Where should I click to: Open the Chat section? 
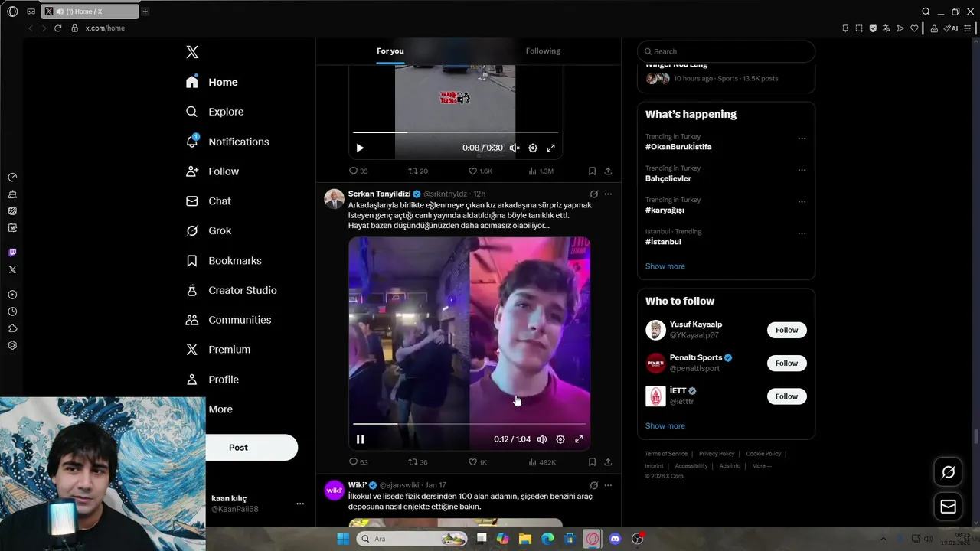pos(208,201)
